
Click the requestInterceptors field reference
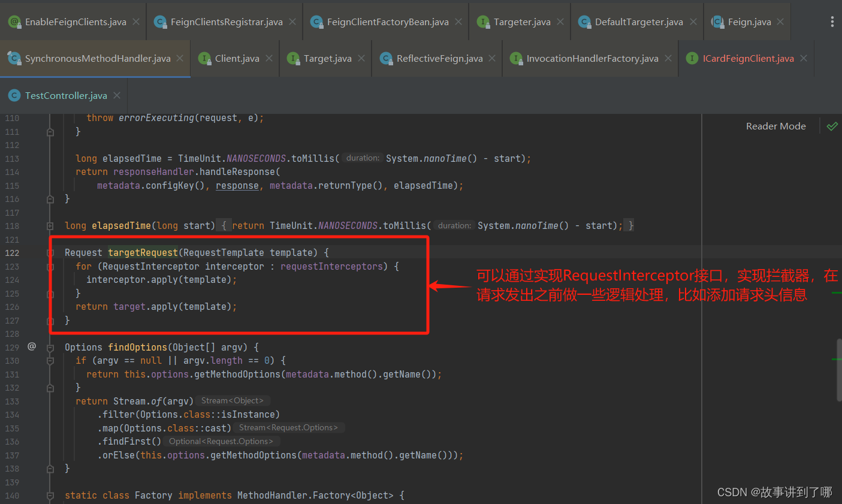tap(331, 266)
